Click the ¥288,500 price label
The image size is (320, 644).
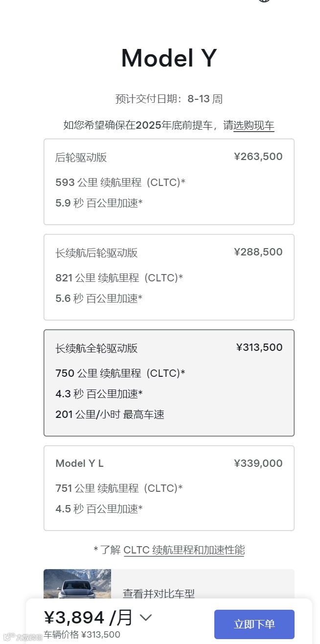pos(258,252)
